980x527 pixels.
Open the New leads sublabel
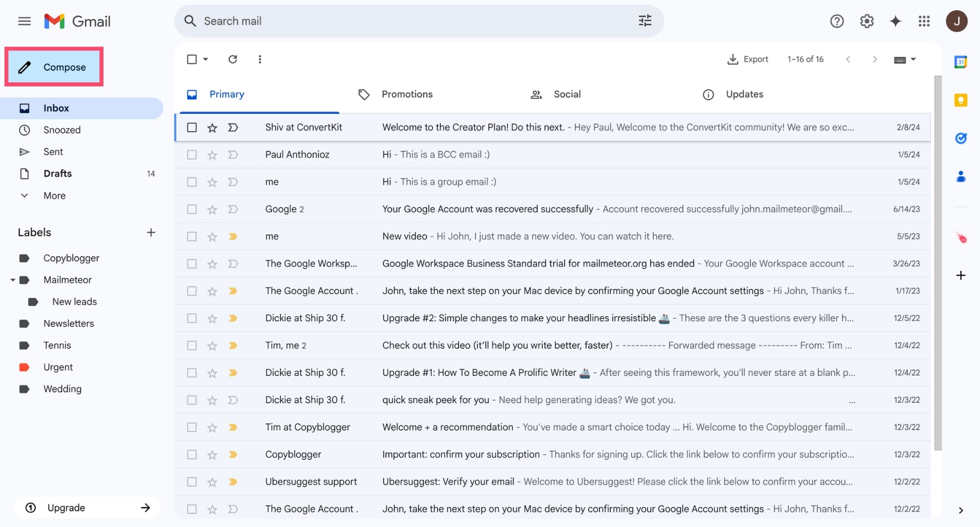point(74,302)
